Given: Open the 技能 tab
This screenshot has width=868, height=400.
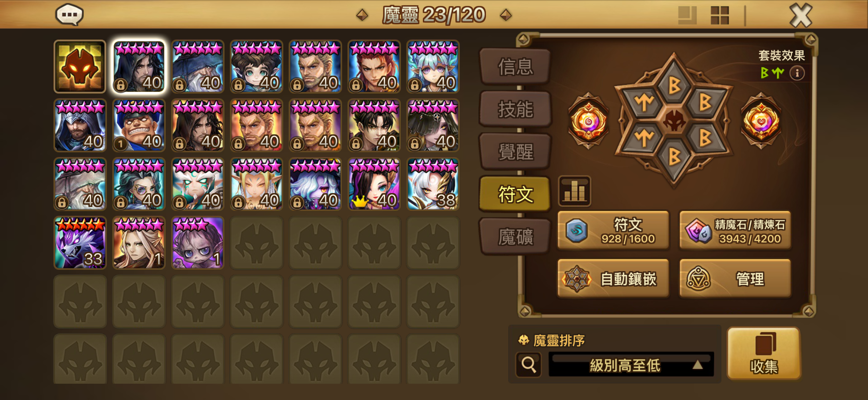Looking at the screenshot, I should coord(515,109).
